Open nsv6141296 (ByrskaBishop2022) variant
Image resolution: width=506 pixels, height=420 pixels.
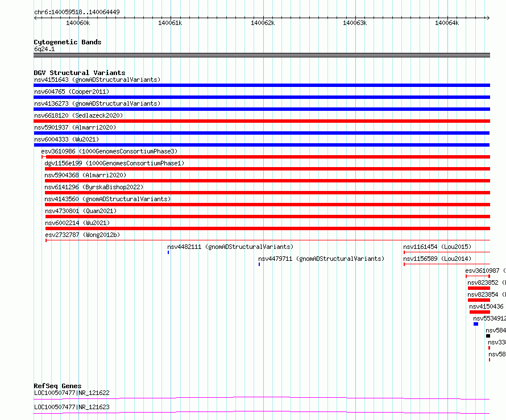click(94, 187)
